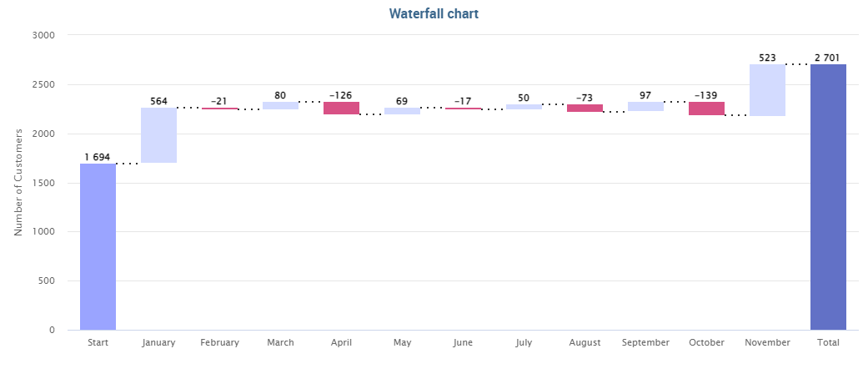
Task: Select the May bar labeled 69
Action: [403, 111]
